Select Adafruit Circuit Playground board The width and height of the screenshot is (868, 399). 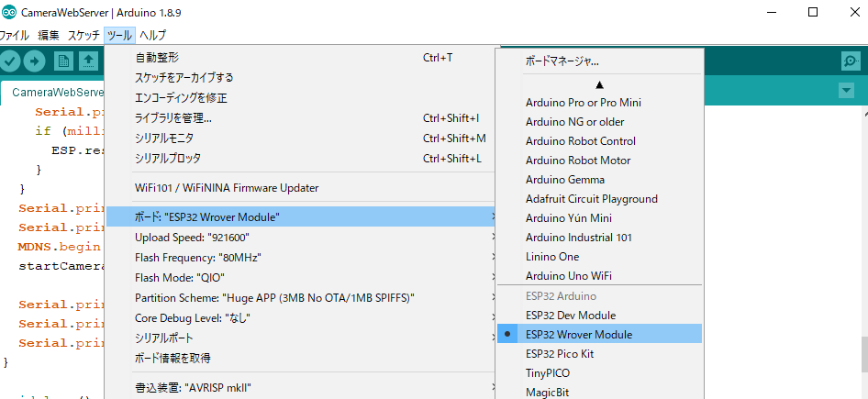(x=599, y=199)
